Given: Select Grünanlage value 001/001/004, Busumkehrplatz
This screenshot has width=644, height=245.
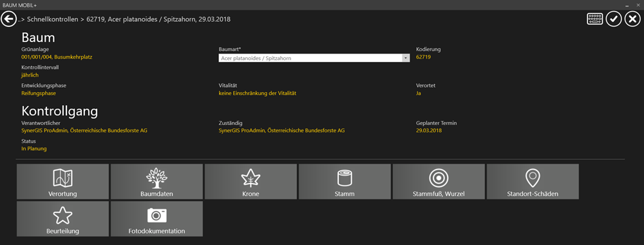Looking at the screenshot, I should (57, 57).
